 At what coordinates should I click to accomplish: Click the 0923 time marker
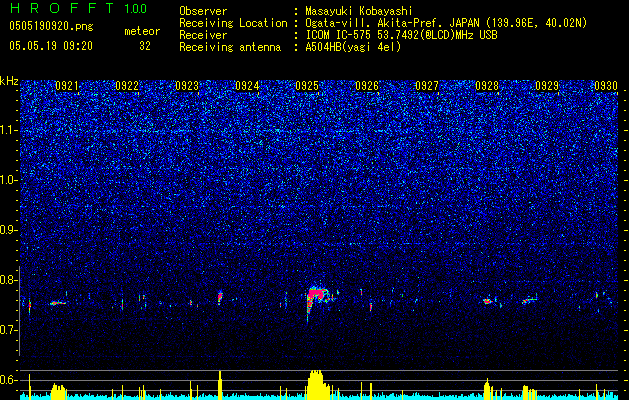click(x=187, y=86)
